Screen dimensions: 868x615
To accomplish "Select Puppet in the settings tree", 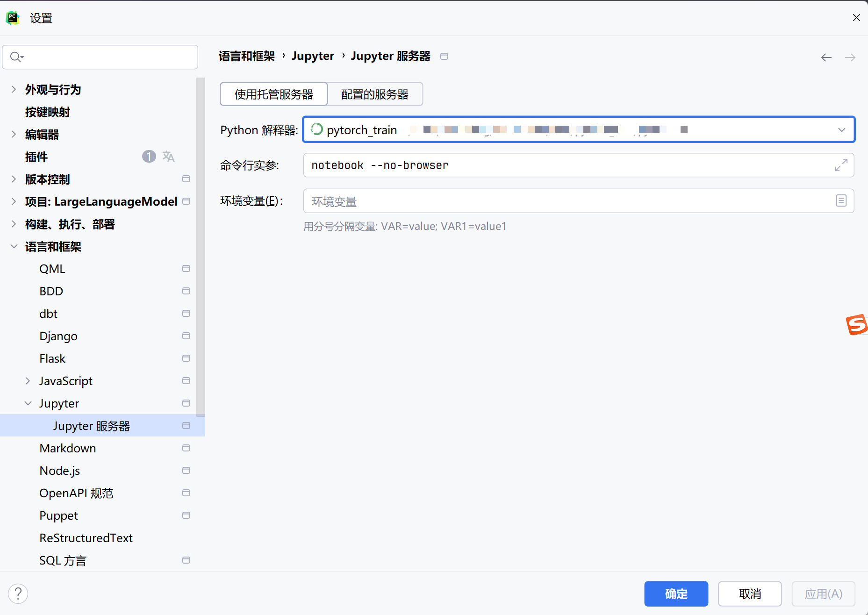I will coord(59,515).
